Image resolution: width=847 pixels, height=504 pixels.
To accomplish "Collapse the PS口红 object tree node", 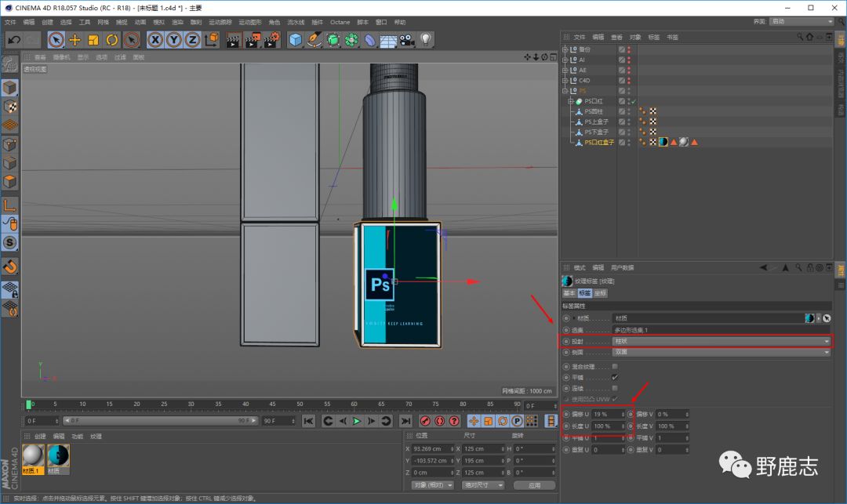I will click(572, 102).
